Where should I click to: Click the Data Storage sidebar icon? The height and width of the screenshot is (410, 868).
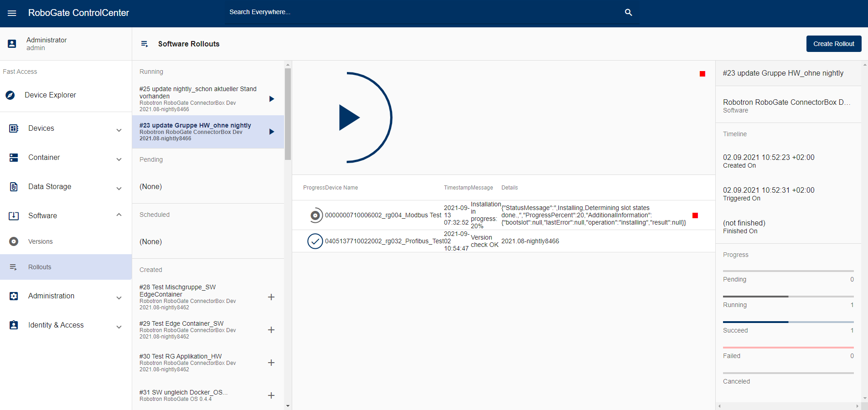point(14,187)
